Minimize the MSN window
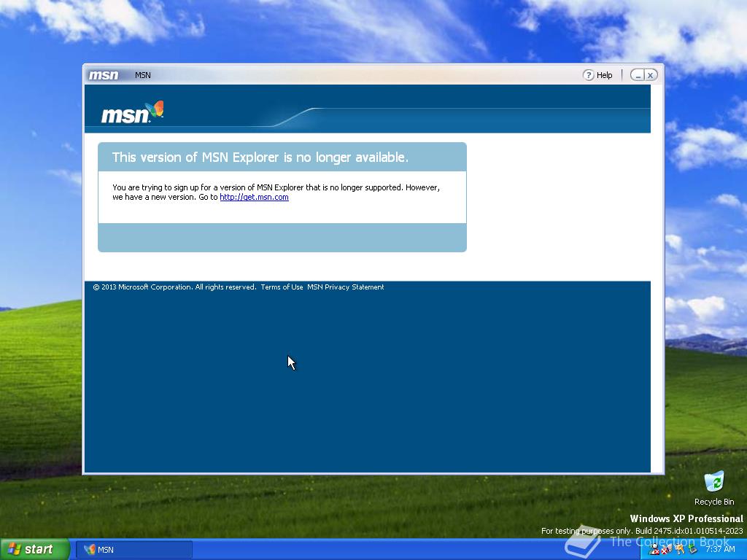747x560 pixels. point(638,75)
